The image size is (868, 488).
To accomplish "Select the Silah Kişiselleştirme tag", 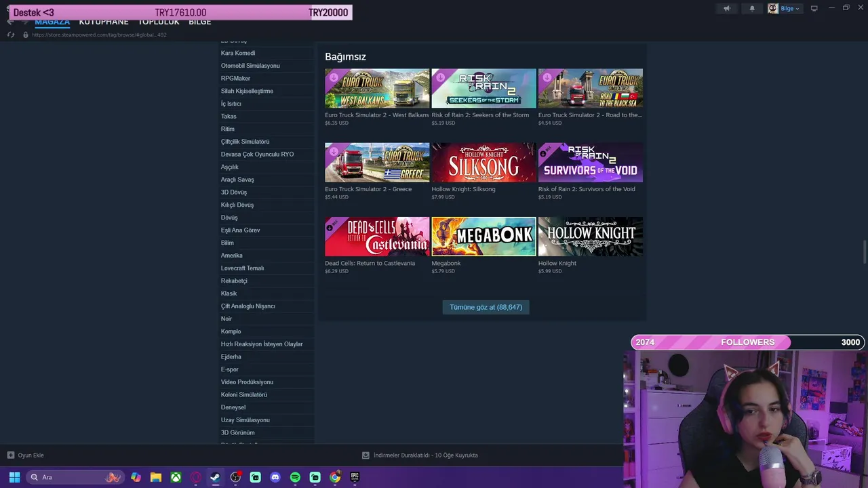I will pos(247,91).
